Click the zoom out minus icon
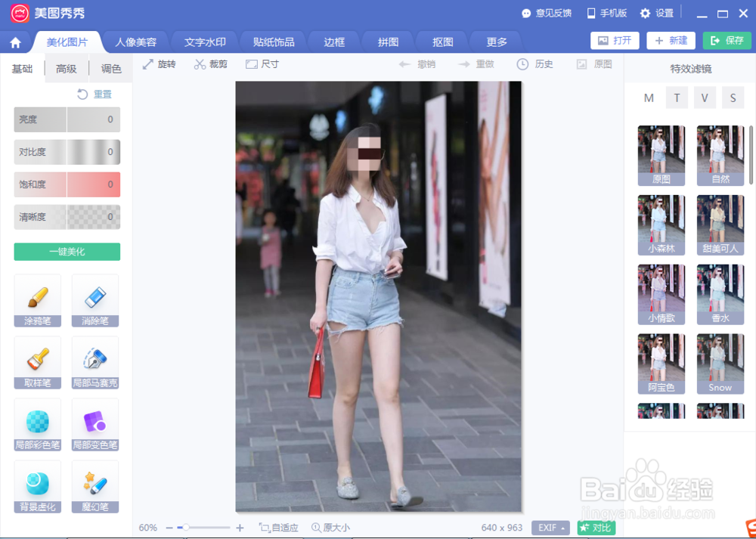This screenshot has width=756, height=539. tap(169, 528)
